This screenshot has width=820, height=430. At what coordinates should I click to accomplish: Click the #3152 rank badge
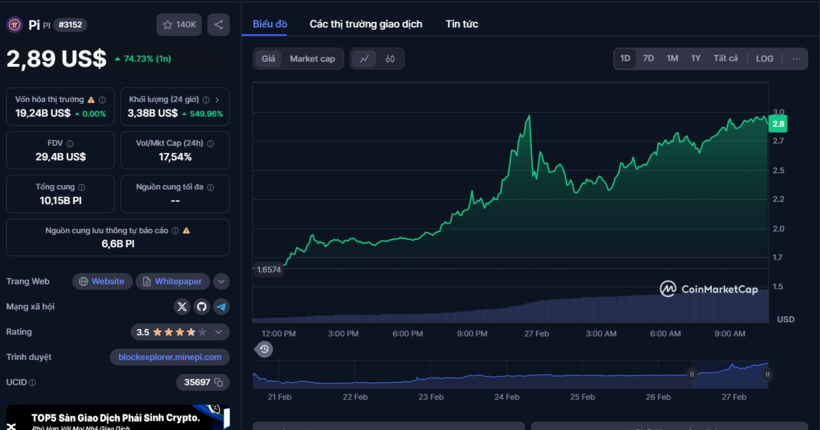click(70, 25)
